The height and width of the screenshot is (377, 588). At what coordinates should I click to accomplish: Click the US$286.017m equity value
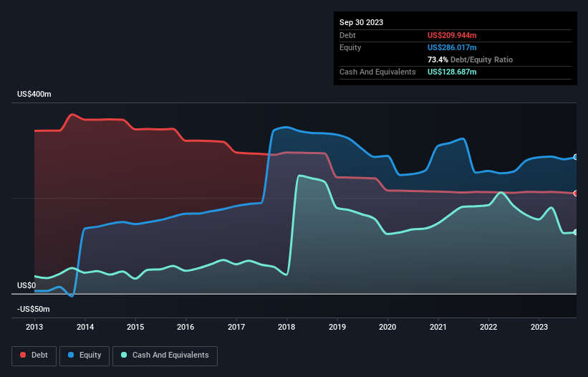[452, 47]
